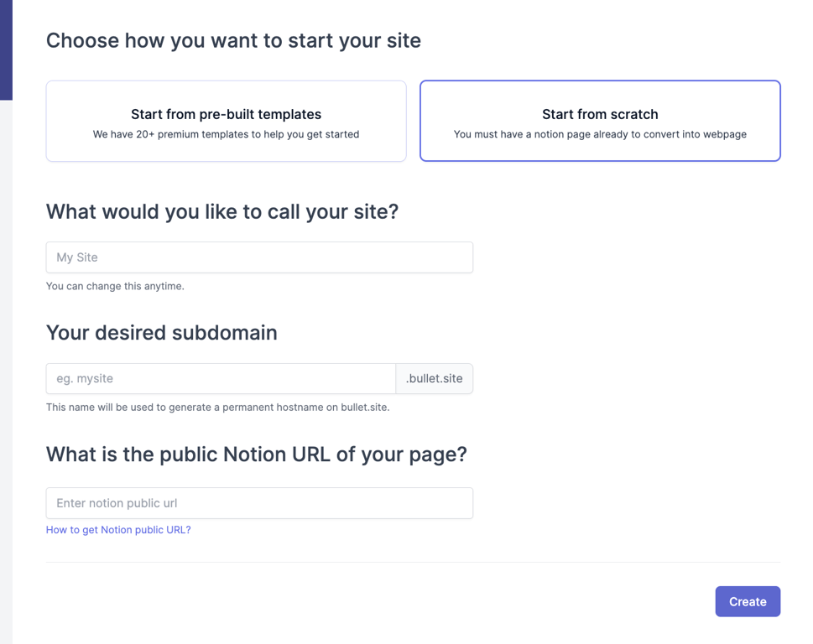Image resolution: width=813 pixels, height=644 pixels.
Task: Click the My Site name field
Action: tap(259, 257)
